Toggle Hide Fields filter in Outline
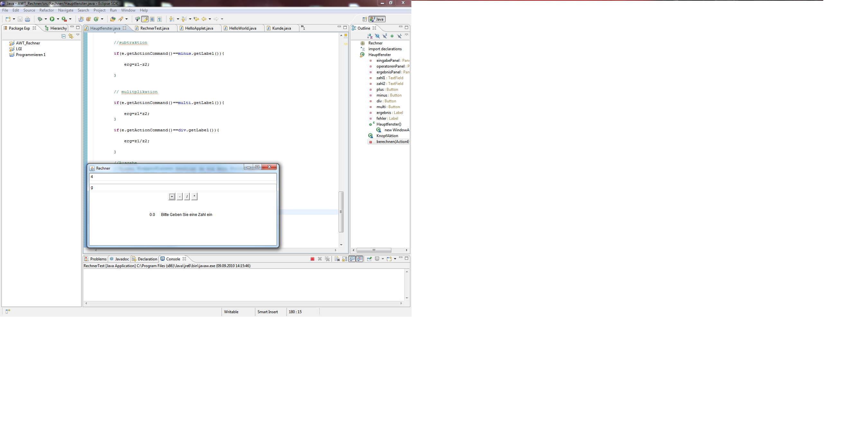Image resolution: width=868 pixels, height=421 pixels. tap(377, 36)
